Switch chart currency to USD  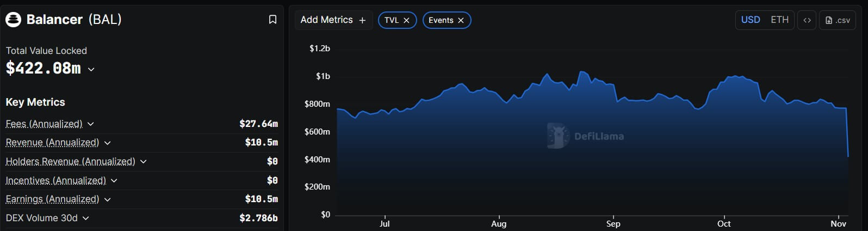(x=751, y=20)
